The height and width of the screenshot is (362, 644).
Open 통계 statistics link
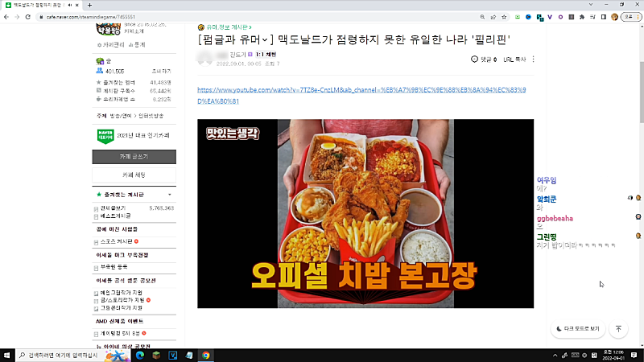(x=137, y=45)
